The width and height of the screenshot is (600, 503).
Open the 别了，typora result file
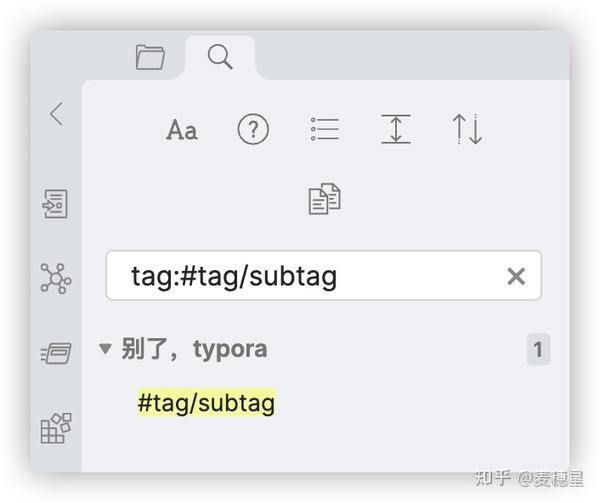[x=195, y=350]
